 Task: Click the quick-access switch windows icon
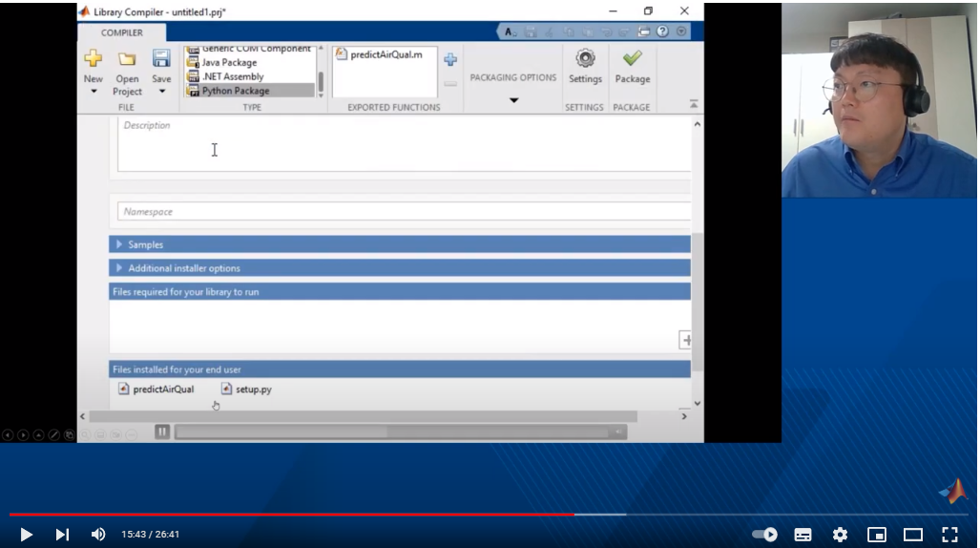[644, 32]
